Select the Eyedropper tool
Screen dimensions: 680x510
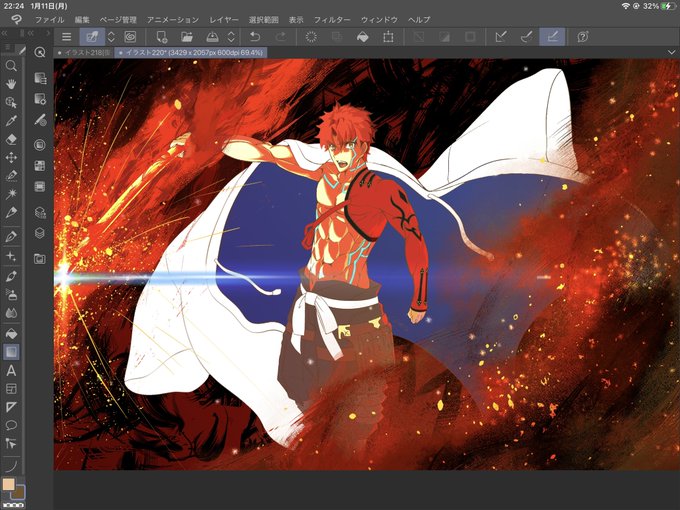pyautogui.click(x=11, y=121)
